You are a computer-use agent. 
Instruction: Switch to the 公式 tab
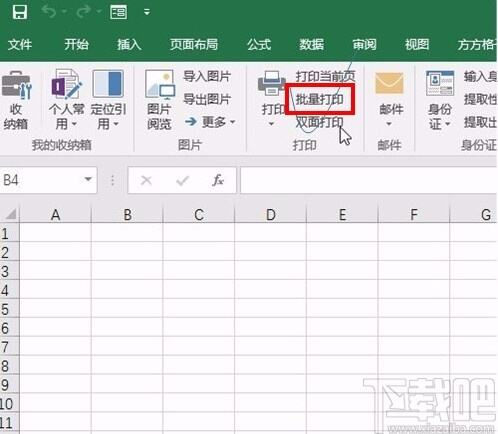(259, 44)
